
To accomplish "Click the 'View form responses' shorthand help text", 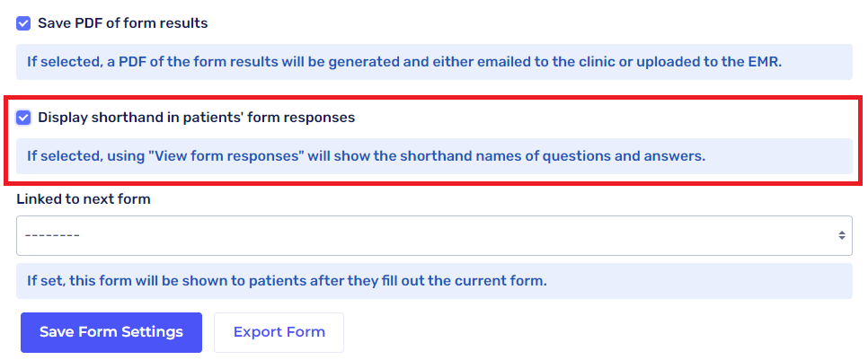I will 366,156.
